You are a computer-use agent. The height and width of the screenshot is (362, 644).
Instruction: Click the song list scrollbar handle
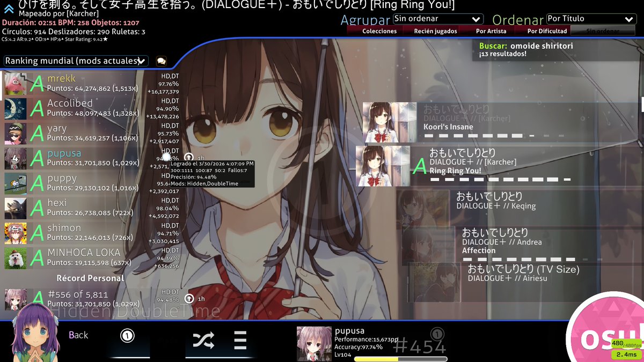[642, 105]
